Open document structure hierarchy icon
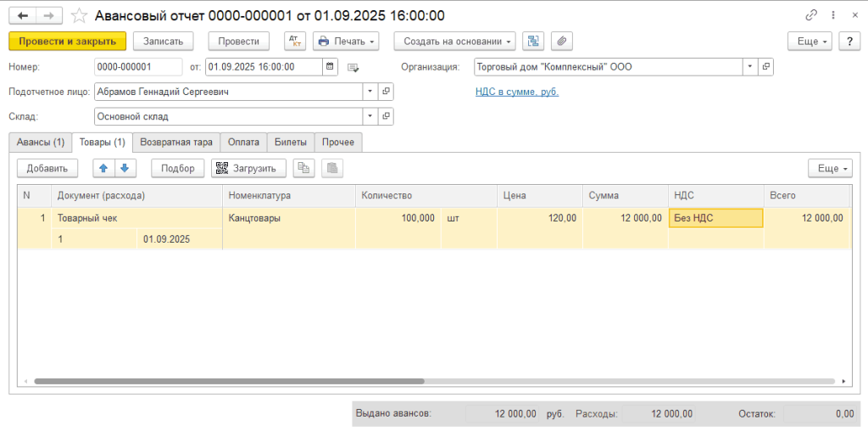The height and width of the screenshot is (431, 868). pyautogui.click(x=533, y=41)
